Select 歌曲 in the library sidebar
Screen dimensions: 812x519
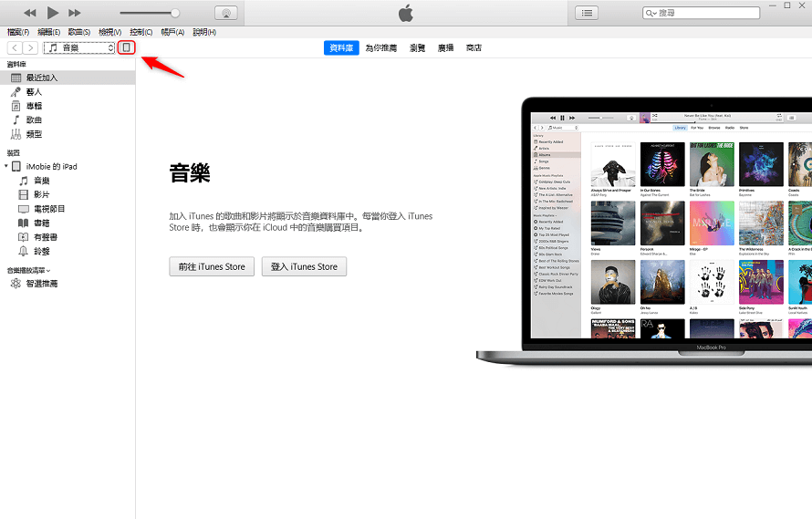tap(68, 119)
